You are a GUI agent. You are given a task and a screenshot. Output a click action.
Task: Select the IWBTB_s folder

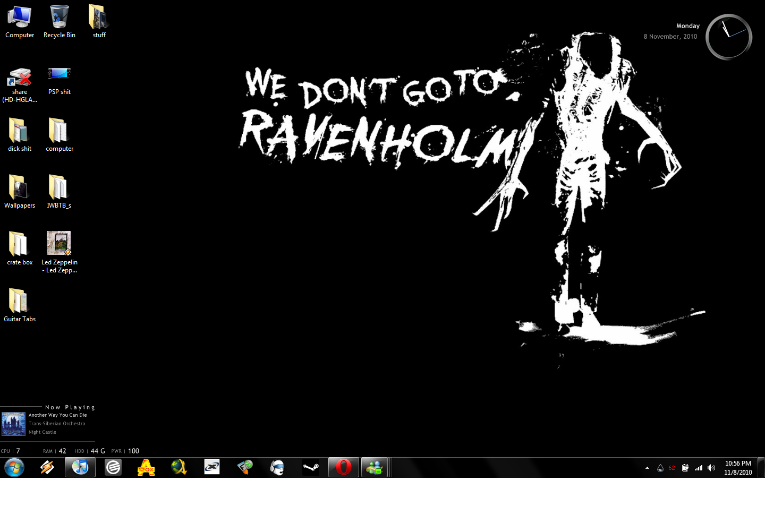59,192
